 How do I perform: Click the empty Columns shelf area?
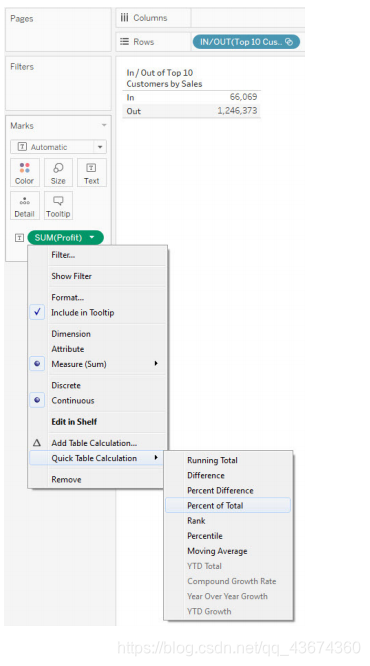[248, 18]
